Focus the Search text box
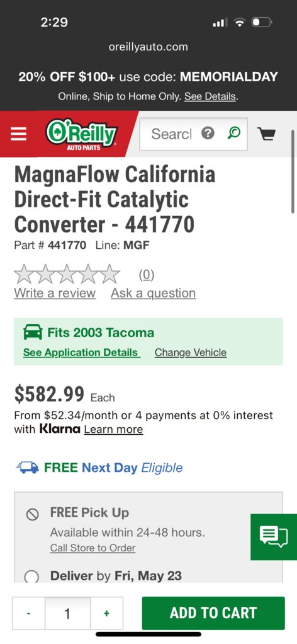297x644 pixels. click(172, 134)
